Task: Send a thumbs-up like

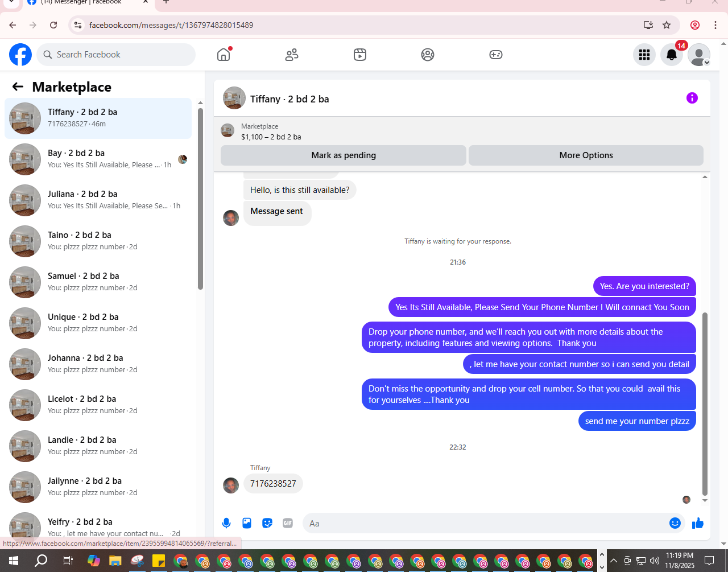Action: point(698,523)
